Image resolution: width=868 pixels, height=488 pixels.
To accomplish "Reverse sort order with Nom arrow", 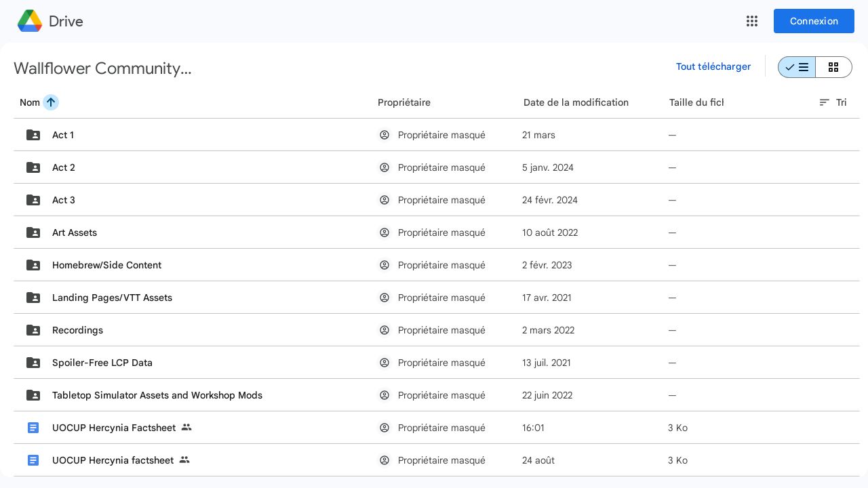I will click(51, 102).
